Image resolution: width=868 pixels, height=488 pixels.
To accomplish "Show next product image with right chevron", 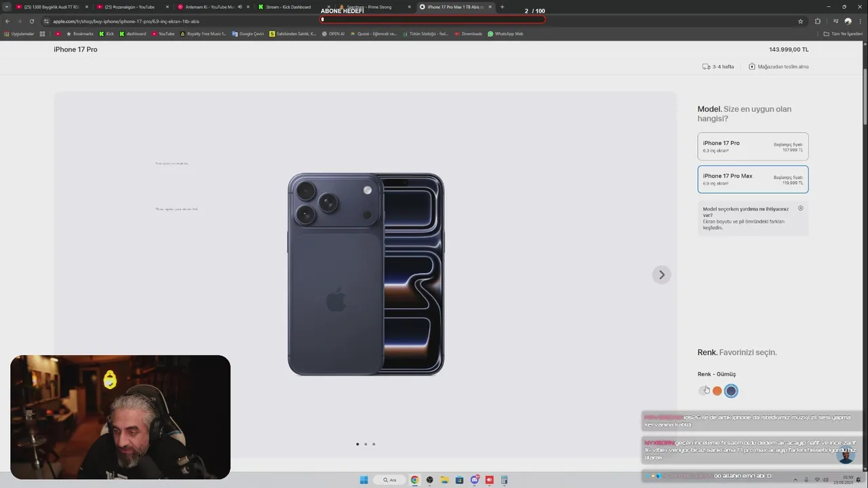I will click(661, 274).
